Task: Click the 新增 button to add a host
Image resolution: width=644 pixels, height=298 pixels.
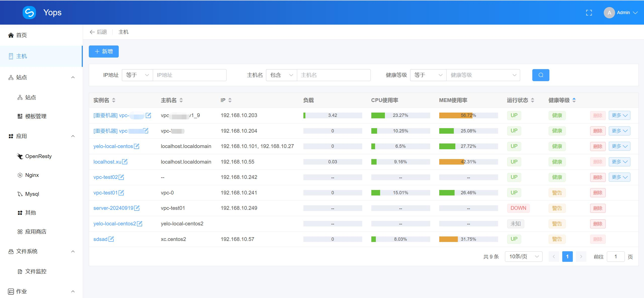Action: (103, 51)
